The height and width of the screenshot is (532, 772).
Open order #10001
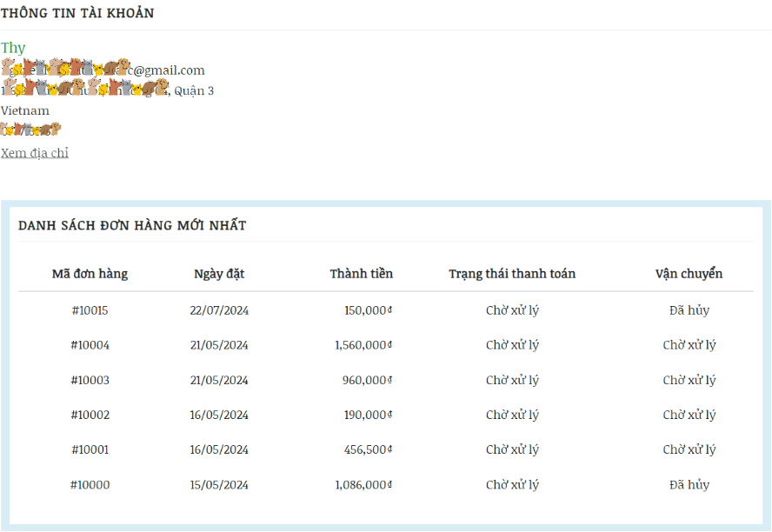coord(90,449)
